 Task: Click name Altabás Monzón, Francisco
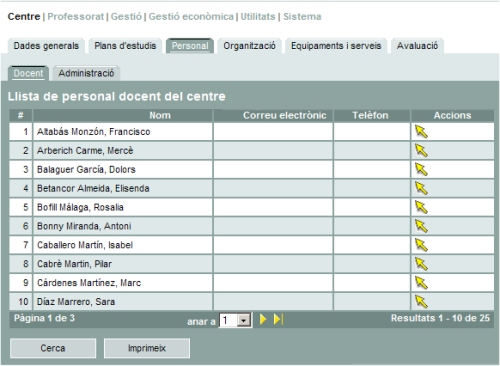coord(93,132)
